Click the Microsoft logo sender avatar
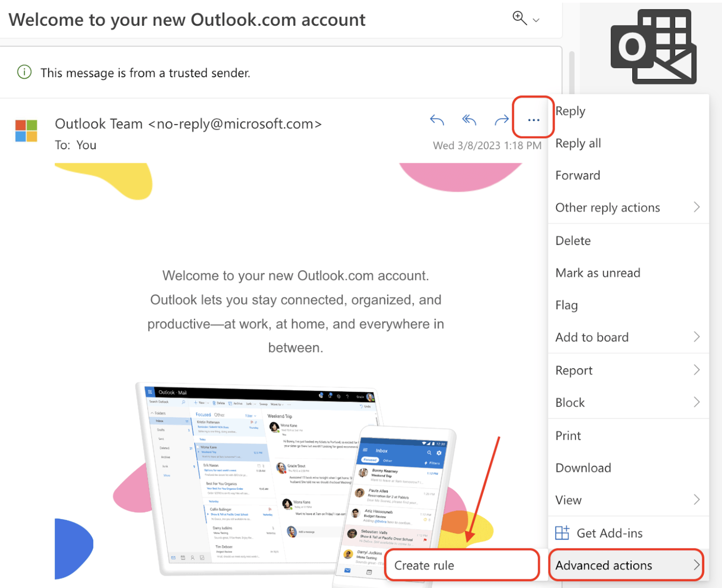722x588 pixels. 26,131
